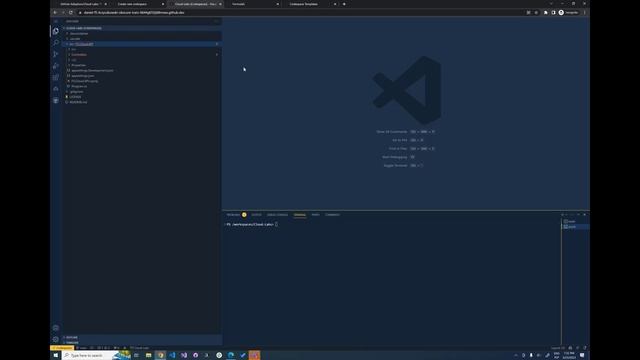Switch to the Comments panel tab
Screen dimensions: 640x360
pyautogui.click(x=332, y=215)
